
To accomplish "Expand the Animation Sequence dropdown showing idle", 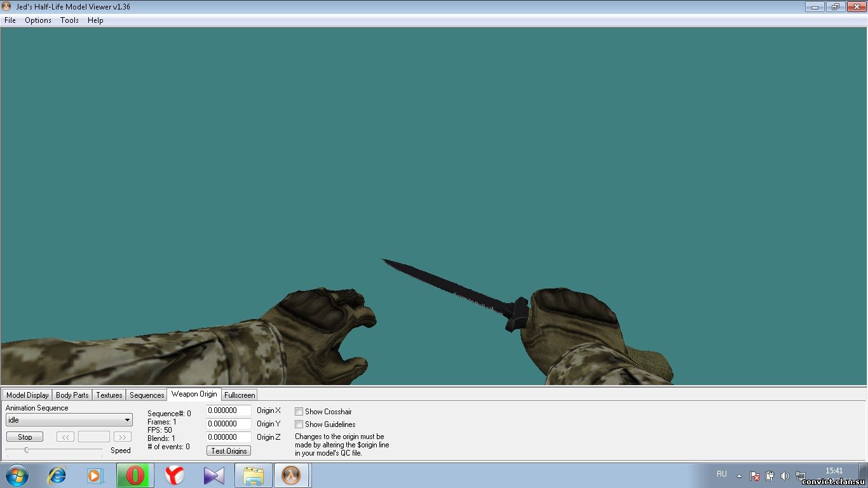I will coord(69,420).
